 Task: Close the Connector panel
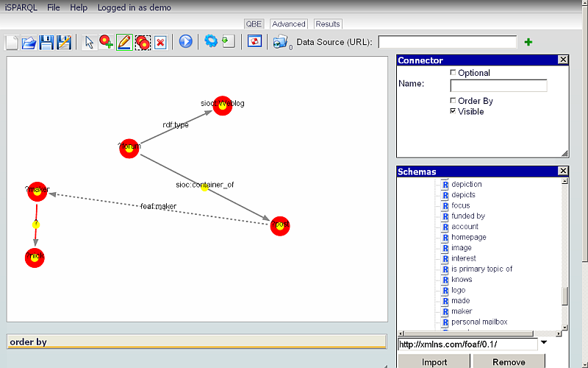pos(563,60)
